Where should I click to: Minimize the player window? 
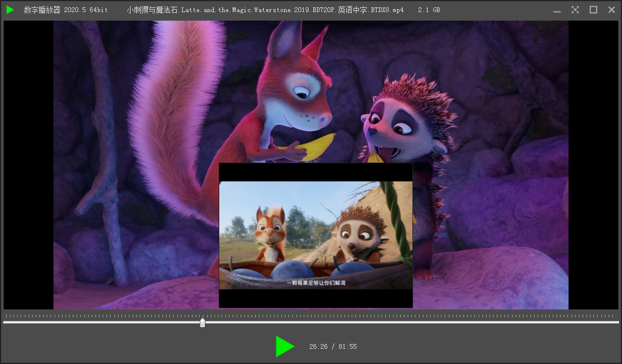(557, 10)
